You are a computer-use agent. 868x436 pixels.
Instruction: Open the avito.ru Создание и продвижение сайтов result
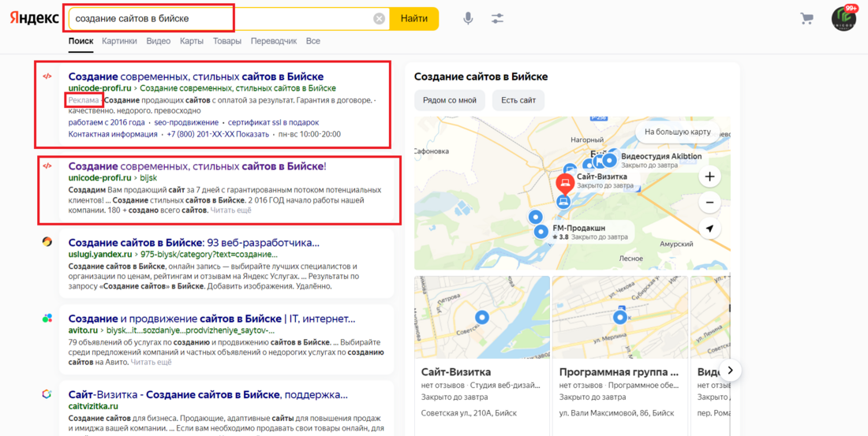pos(211,319)
